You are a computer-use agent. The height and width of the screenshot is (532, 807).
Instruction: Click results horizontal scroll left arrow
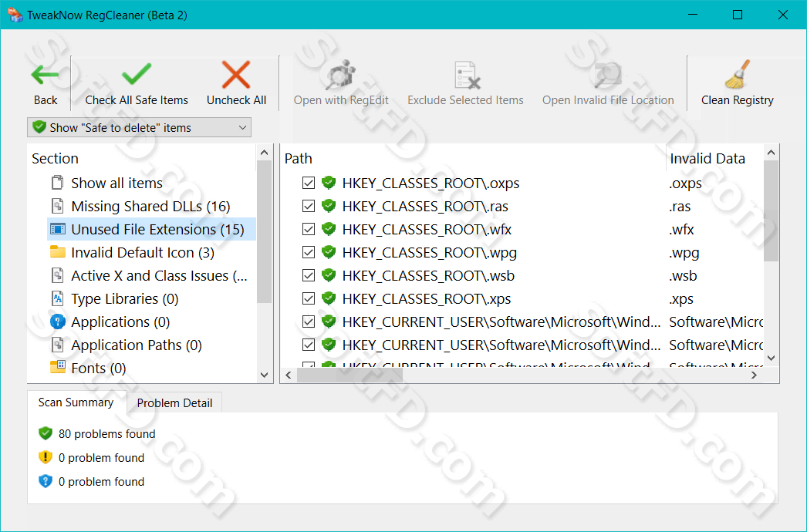coord(289,375)
